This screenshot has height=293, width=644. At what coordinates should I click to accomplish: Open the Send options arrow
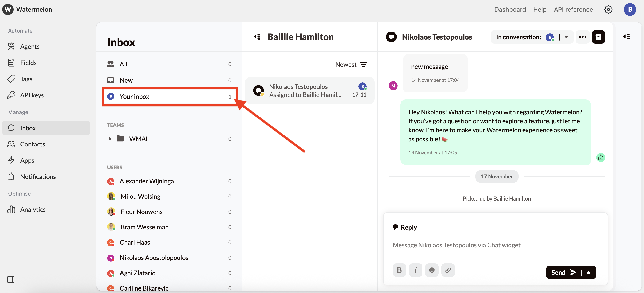(589, 272)
